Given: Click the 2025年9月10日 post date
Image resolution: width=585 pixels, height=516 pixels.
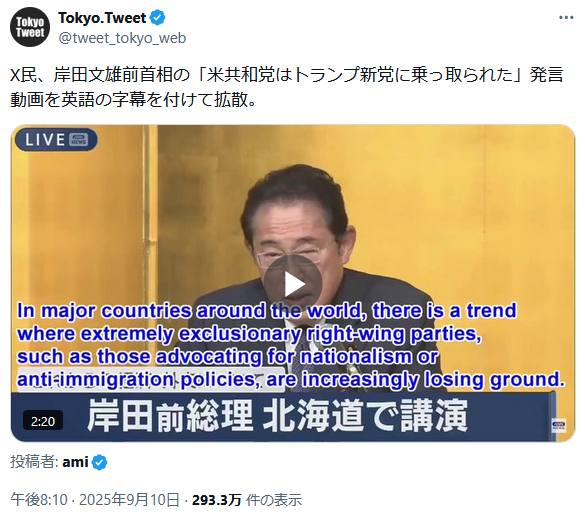Looking at the screenshot, I should (x=129, y=500).
